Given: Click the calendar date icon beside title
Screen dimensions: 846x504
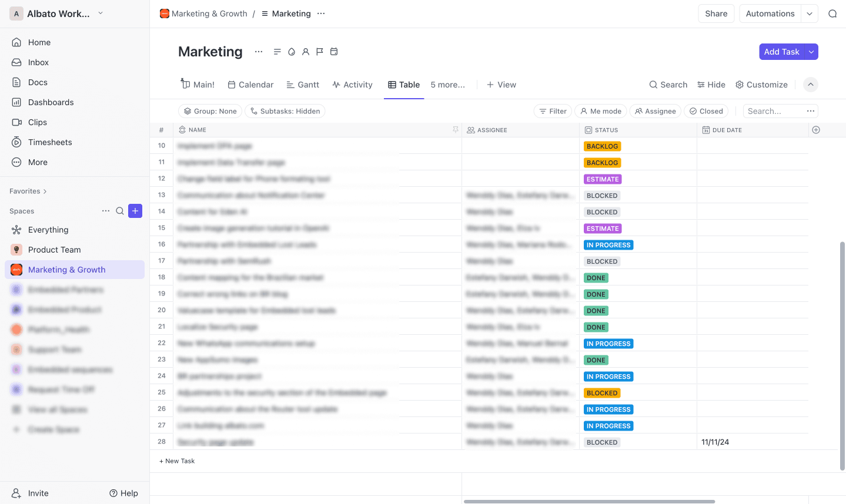Looking at the screenshot, I should pyautogui.click(x=334, y=52).
